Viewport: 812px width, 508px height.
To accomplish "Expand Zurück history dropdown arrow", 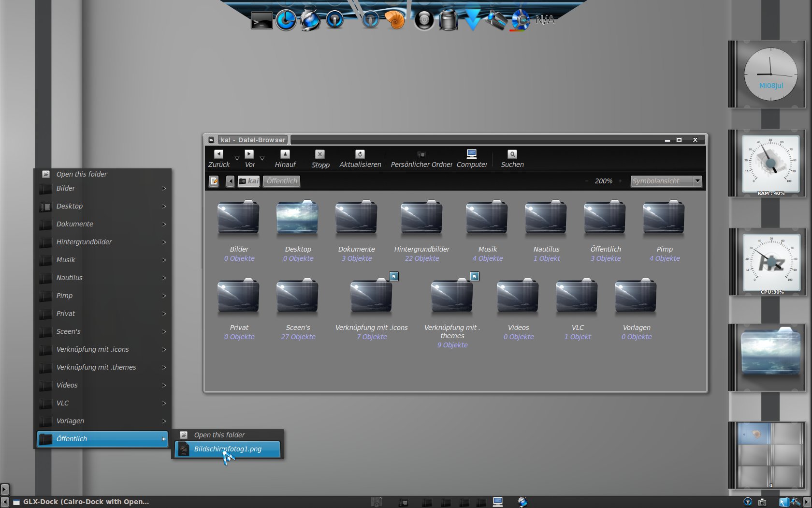I will click(x=237, y=158).
